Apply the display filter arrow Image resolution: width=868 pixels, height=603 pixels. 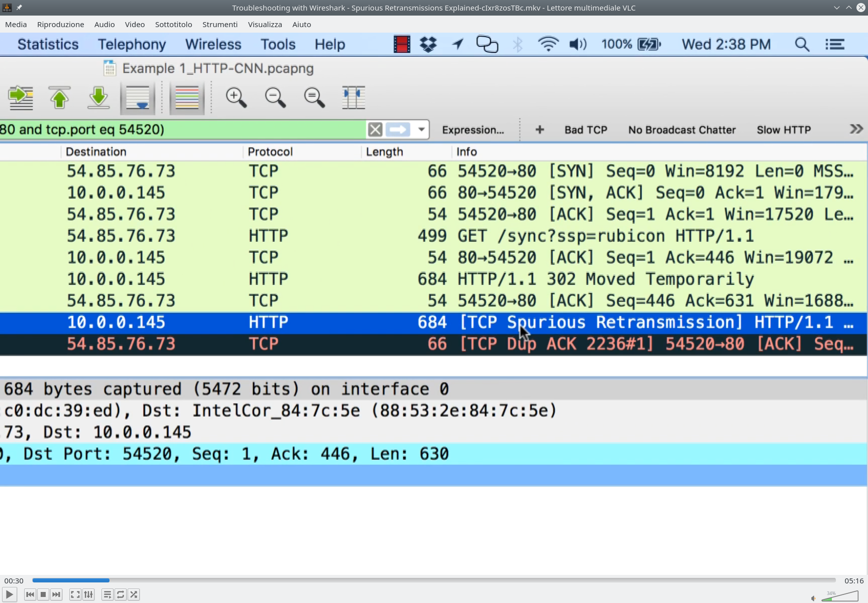(398, 130)
